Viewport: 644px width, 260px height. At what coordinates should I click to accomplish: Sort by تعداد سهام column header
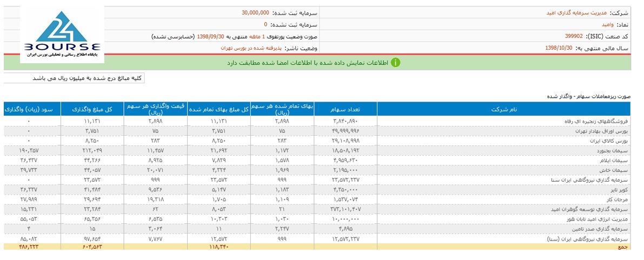click(x=346, y=109)
